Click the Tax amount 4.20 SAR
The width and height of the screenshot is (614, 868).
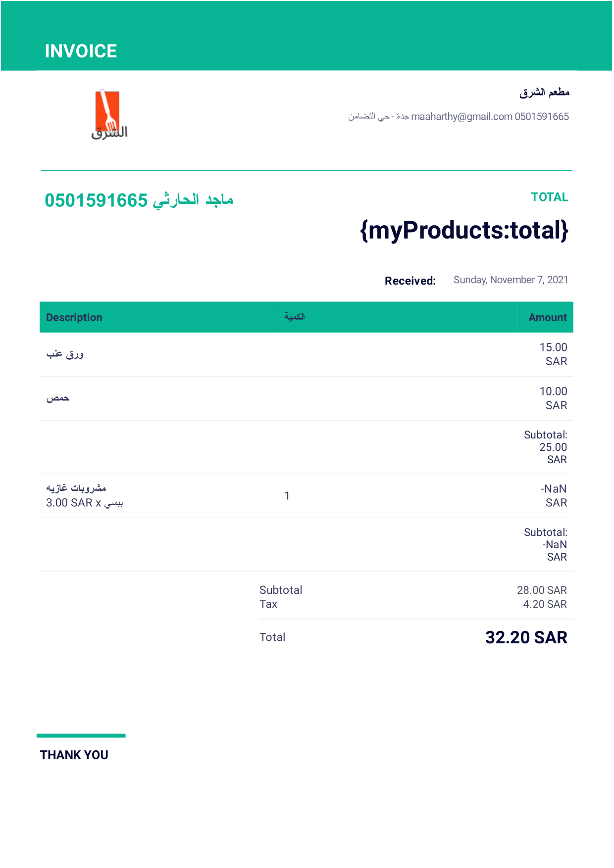pyautogui.click(x=545, y=604)
